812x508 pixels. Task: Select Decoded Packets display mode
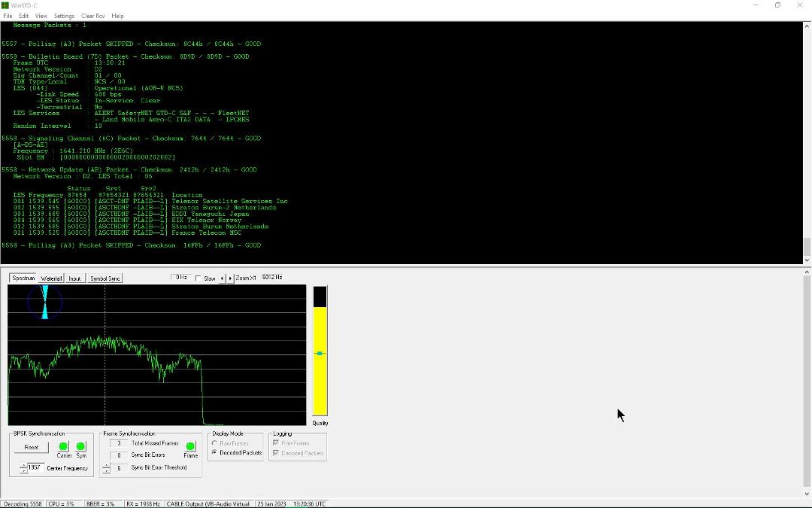[x=214, y=452]
